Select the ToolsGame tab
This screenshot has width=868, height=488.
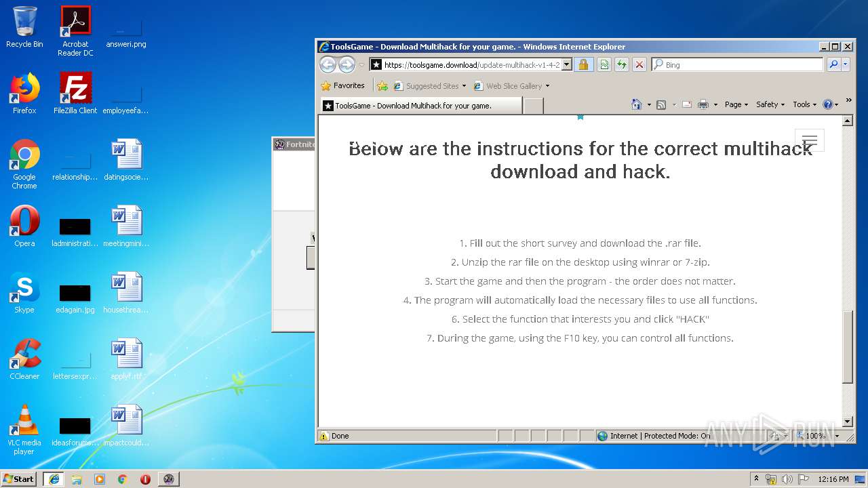(x=421, y=106)
